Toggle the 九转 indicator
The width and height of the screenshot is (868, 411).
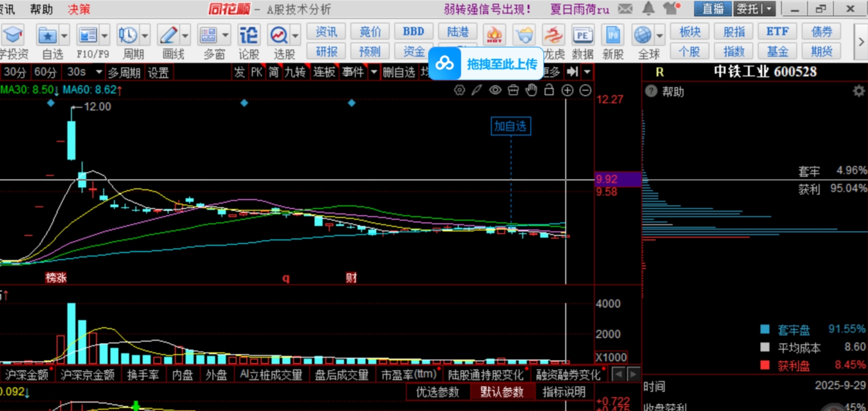point(294,73)
